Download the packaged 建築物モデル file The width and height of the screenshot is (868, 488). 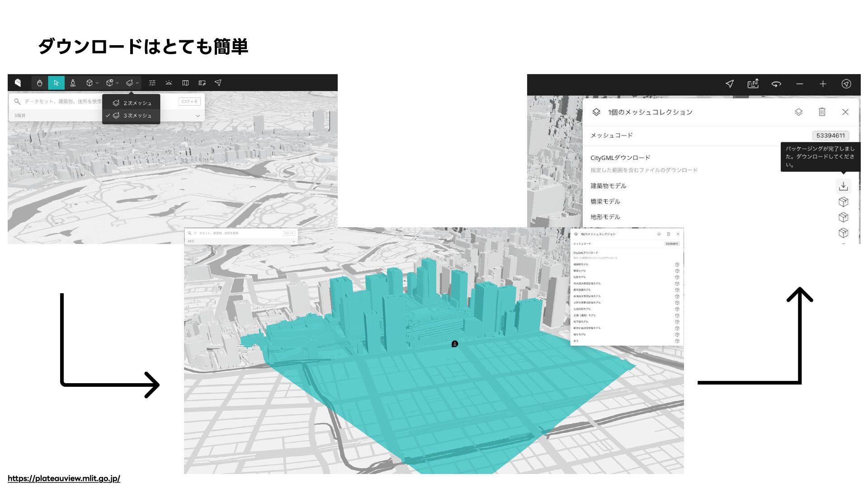[843, 186]
